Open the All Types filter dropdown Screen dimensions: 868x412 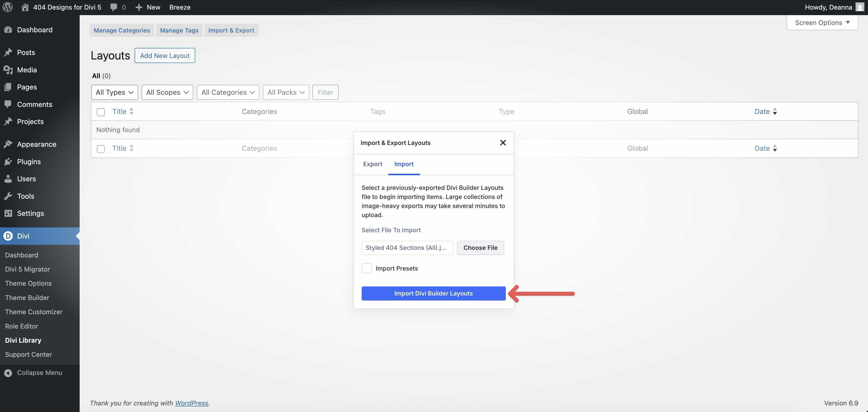click(114, 92)
